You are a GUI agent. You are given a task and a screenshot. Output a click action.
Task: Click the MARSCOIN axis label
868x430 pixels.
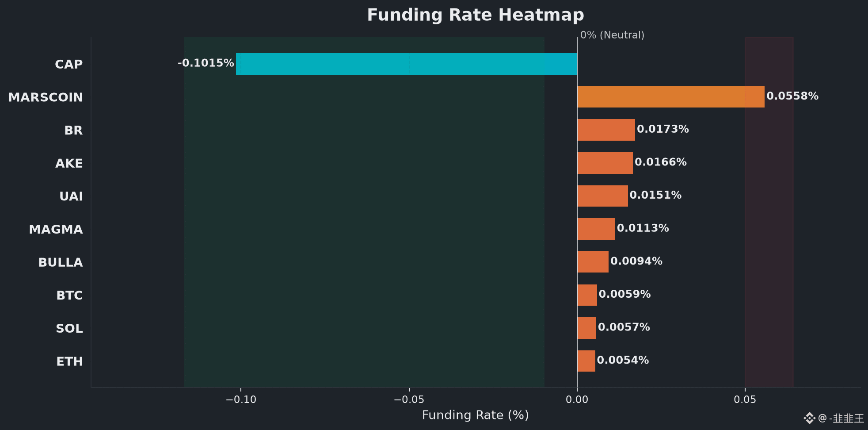coord(46,97)
